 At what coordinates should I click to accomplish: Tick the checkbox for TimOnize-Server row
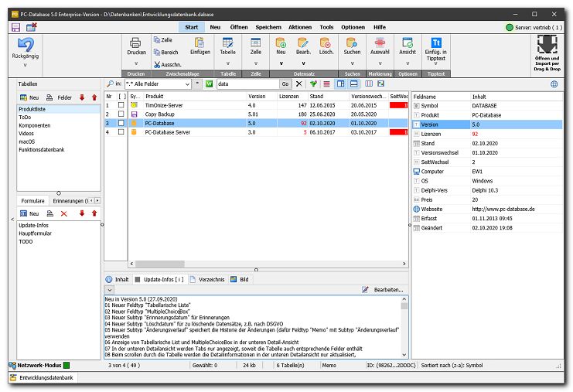(121, 105)
